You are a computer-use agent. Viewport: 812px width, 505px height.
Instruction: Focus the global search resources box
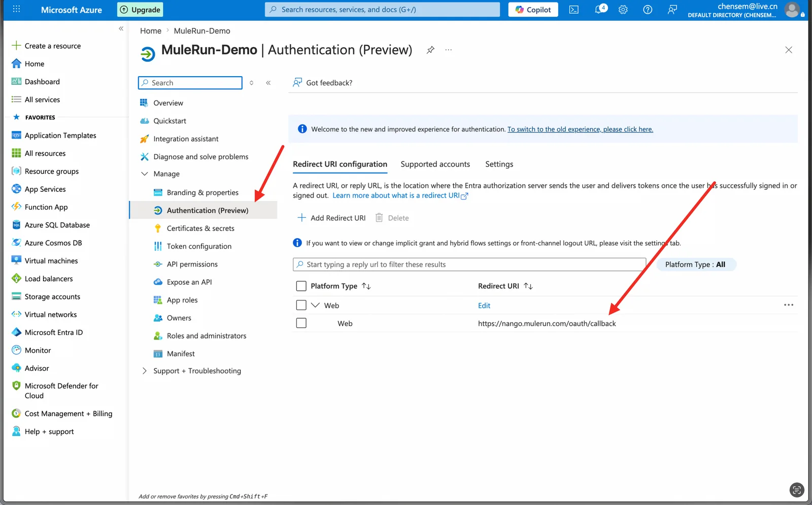[x=382, y=10]
